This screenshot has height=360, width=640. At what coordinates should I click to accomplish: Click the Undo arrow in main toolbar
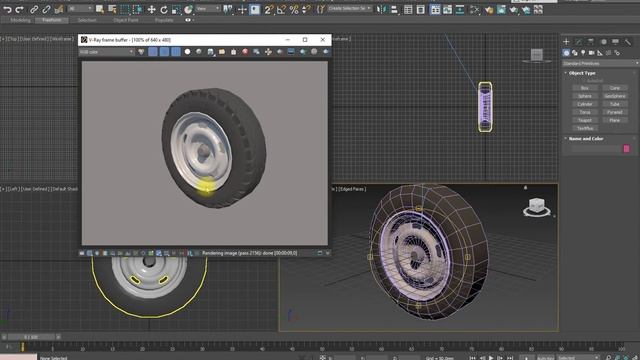(x=7, y=9)
